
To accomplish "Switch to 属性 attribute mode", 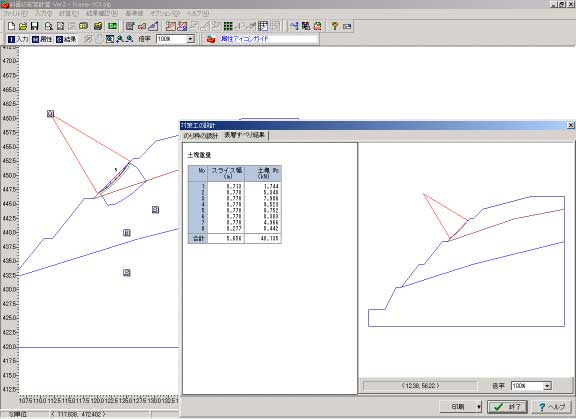I will coord(42,39).
